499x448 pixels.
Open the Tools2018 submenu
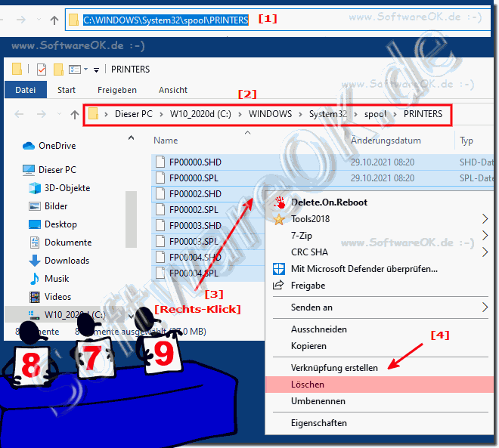(x=380, y=219)
